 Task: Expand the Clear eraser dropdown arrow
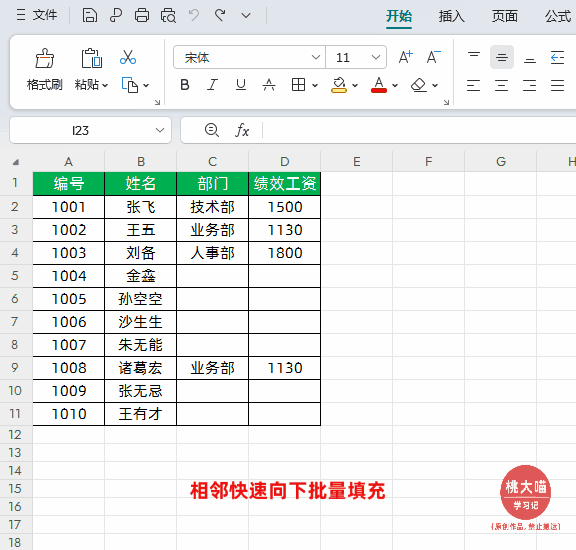(435, 86)
